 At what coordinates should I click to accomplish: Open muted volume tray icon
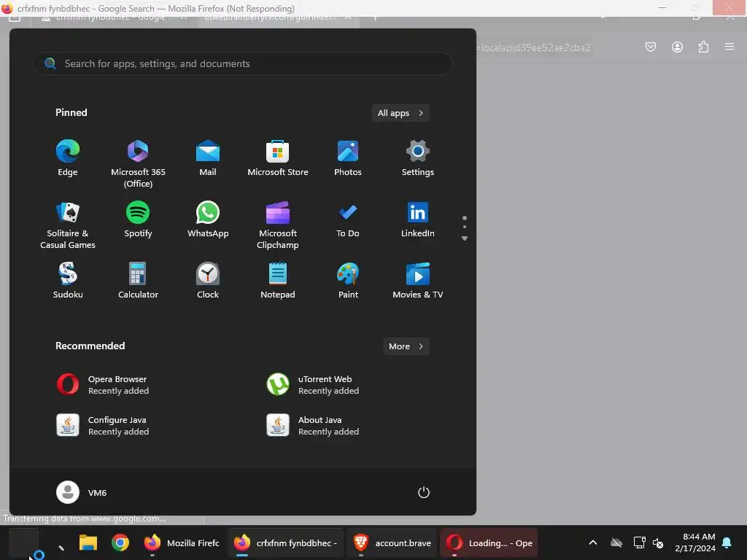click(x=658, y=542)
